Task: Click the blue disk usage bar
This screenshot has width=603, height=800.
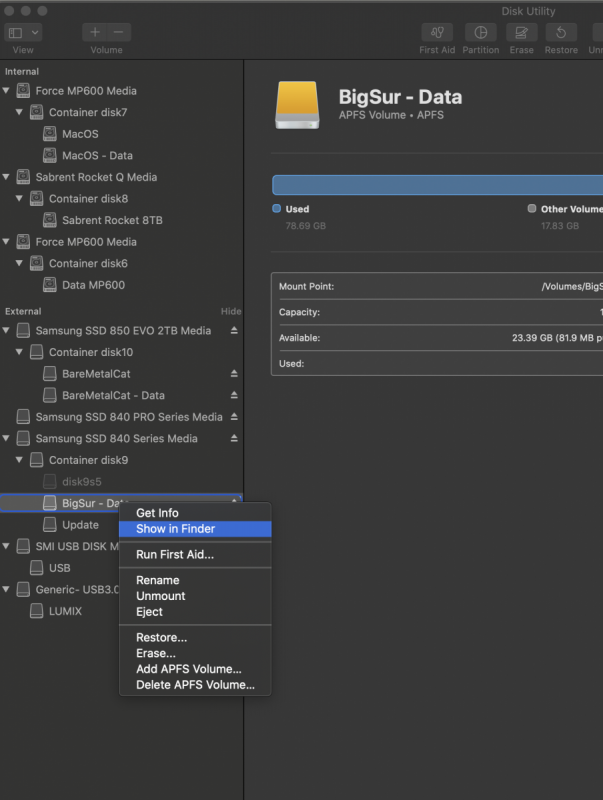Action: pyautogui.click(x=438, y=185)
